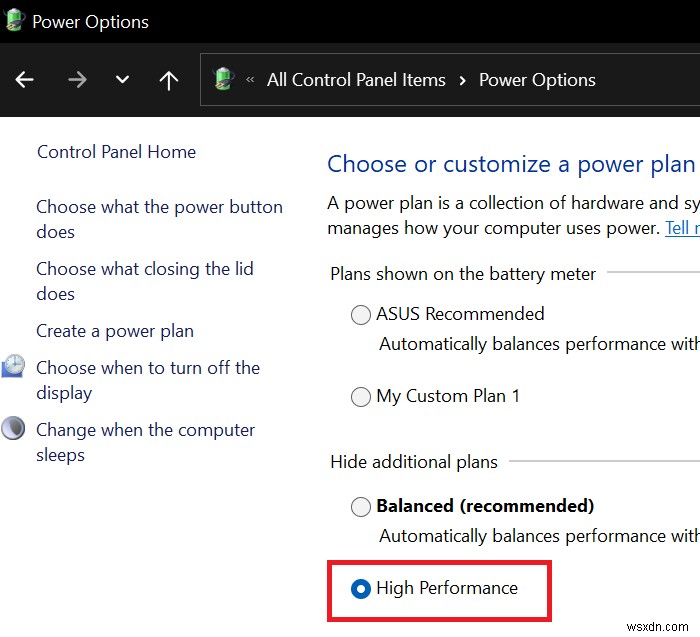Select the Balanced (recommended) plan
The width and height of the screenshot is (700, 637).
tap(361, 507)
